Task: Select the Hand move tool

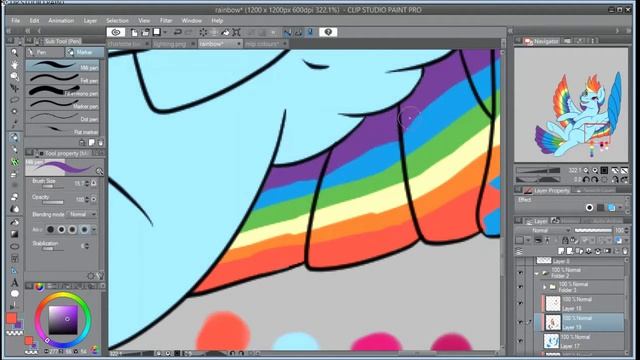Action: pyautogui.click(x=14, y=64)
